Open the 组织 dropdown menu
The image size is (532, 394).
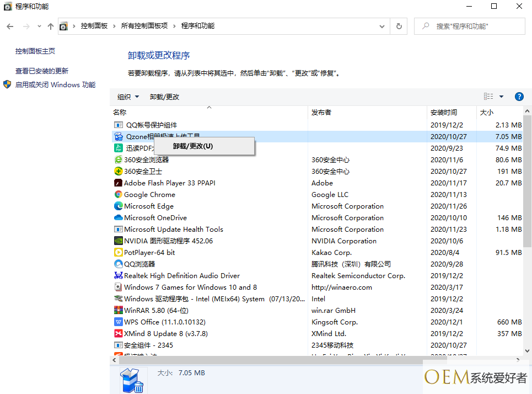coord(128,97)
